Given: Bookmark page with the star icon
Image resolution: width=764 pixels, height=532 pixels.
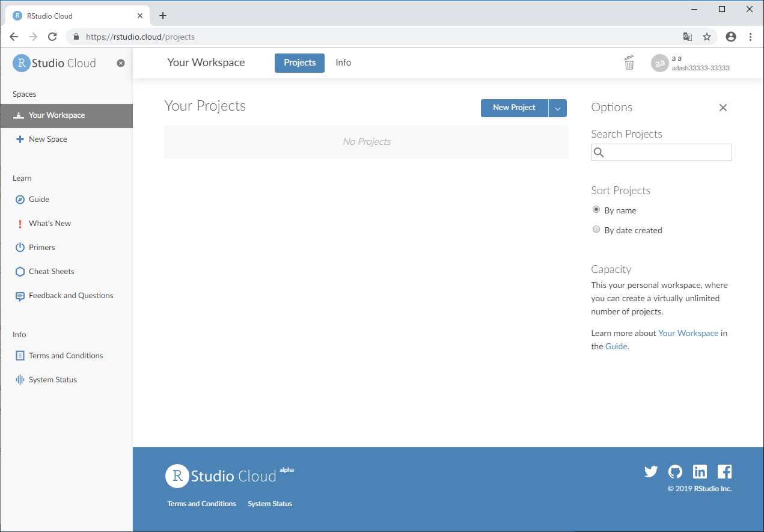Looking at the screenshot, I should tap(707, 37).
